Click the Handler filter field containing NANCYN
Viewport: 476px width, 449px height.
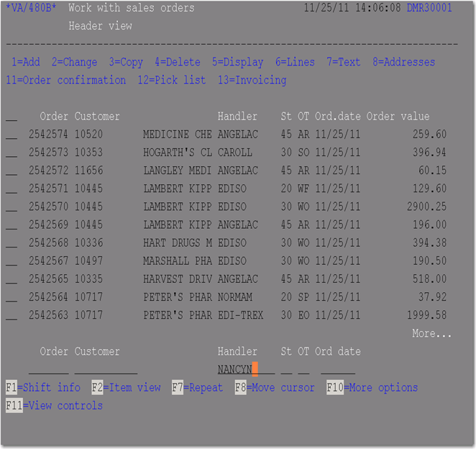pyautogui.click(x=246, y=369)
